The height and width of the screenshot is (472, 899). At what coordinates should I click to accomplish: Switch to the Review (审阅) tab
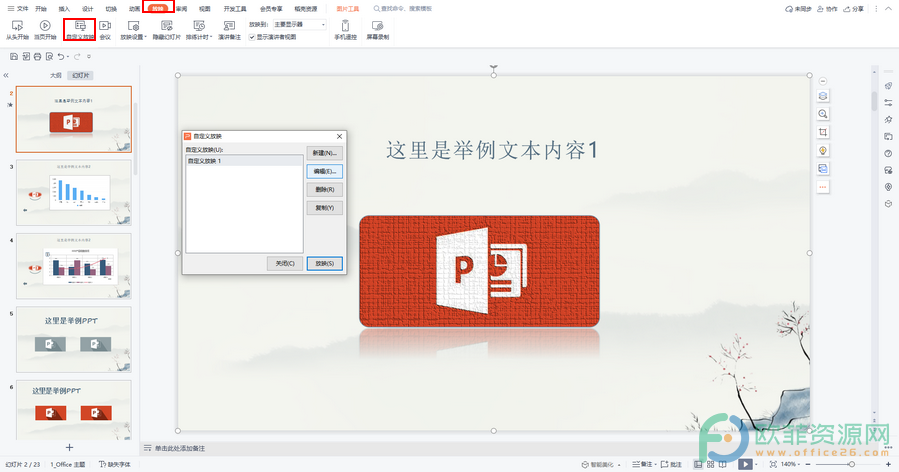(181, 9)
